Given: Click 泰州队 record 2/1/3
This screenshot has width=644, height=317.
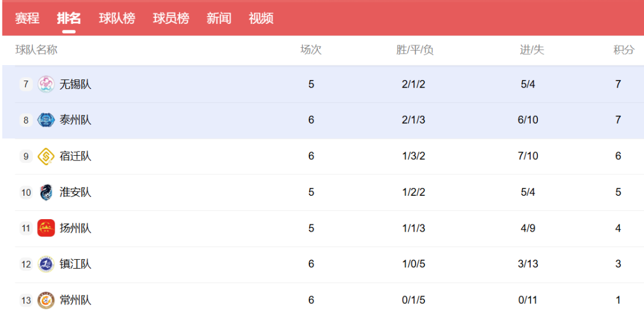Looking at the screenshot, I should click(413, 120).
